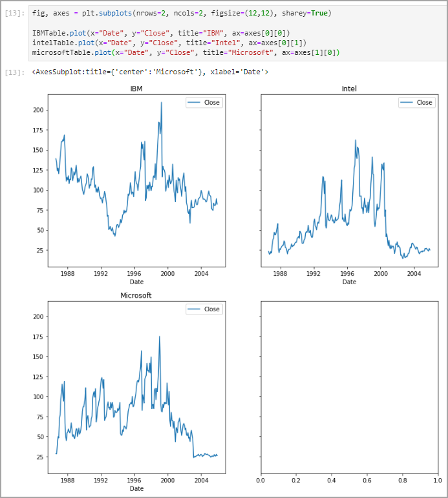The width and height of the screenshot is (448, 498).
Task: Click the Intel chart plot area
Action: click(x=350, y=181)
